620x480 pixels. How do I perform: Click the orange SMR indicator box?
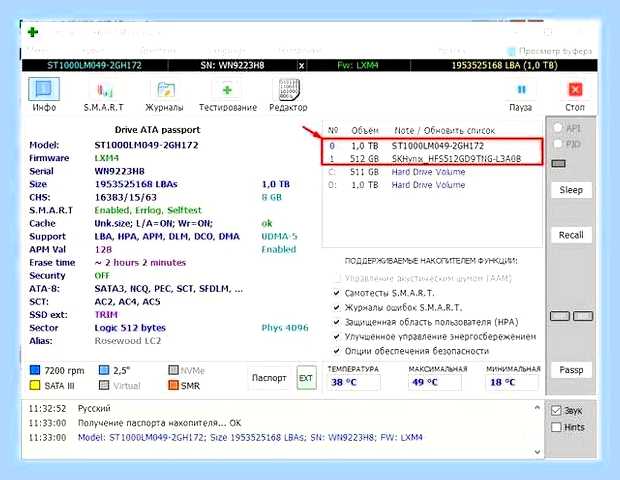point(173,385)
